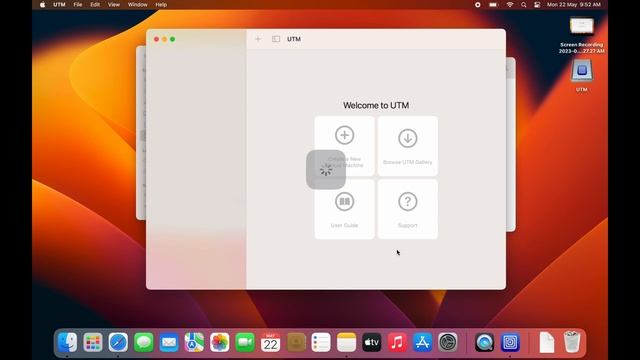640x360 pixels.
Task: Open Browse UTM Gallery card
Action: pyautogui.click(x=407, y=146)
